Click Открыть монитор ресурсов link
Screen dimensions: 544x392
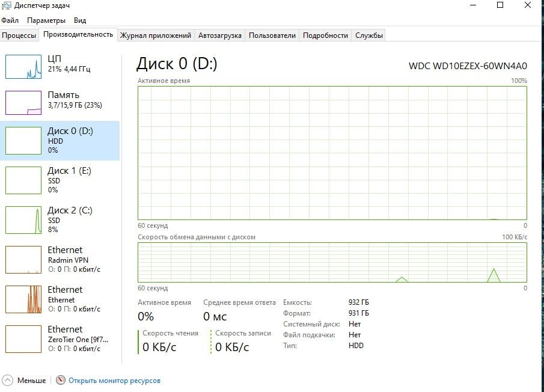point(114,381)
